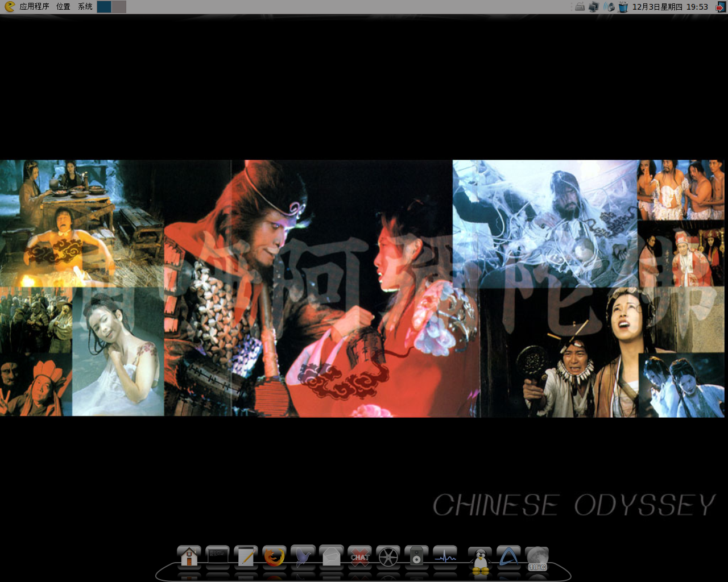
Task: Open the text editor notepad dock icon
Action: [246, 557]
